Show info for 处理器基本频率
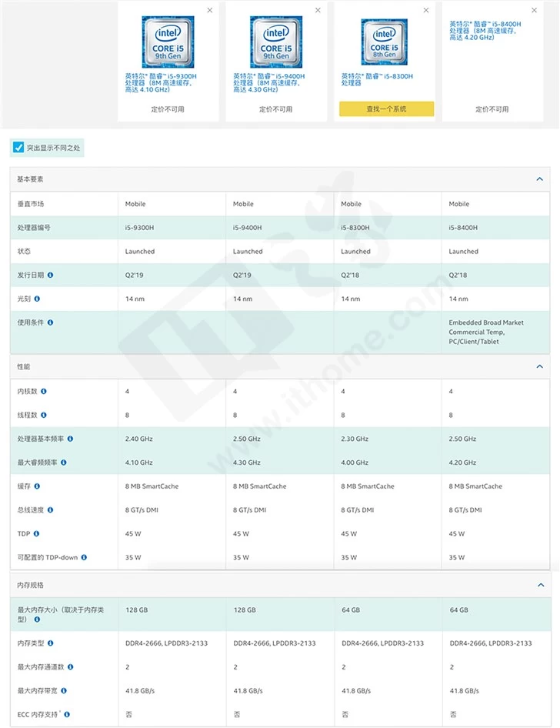This screenshot has height=728, width=560. click(70, 439)
